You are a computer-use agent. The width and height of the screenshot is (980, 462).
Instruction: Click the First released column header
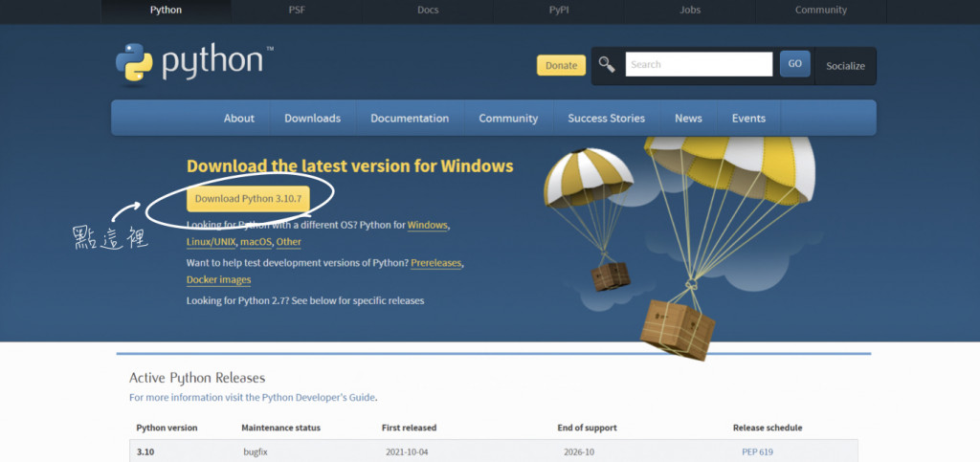point(409,428)
